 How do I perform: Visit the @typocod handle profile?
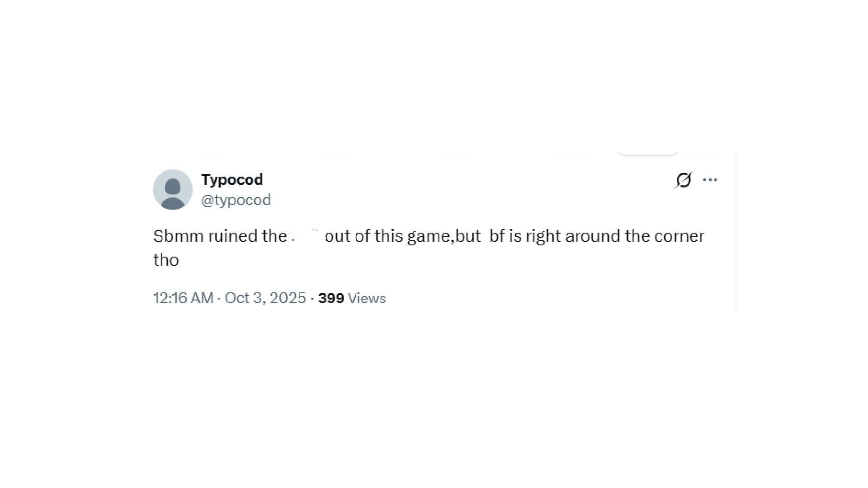pos(236,200)
